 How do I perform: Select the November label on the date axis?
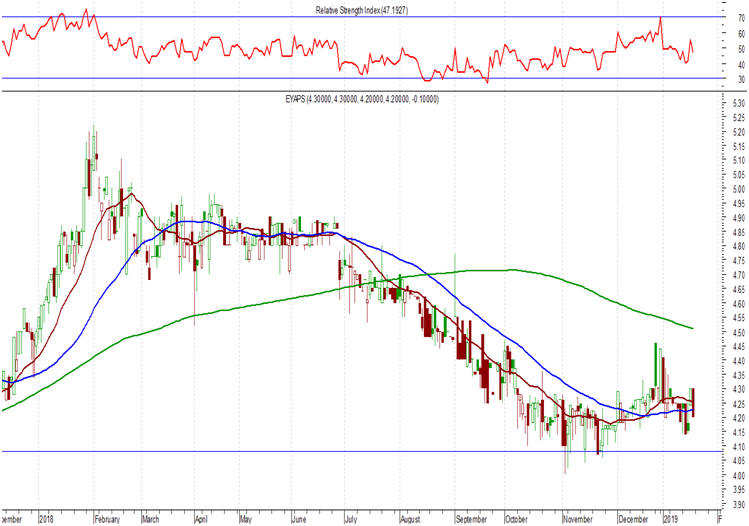point(578,519)
